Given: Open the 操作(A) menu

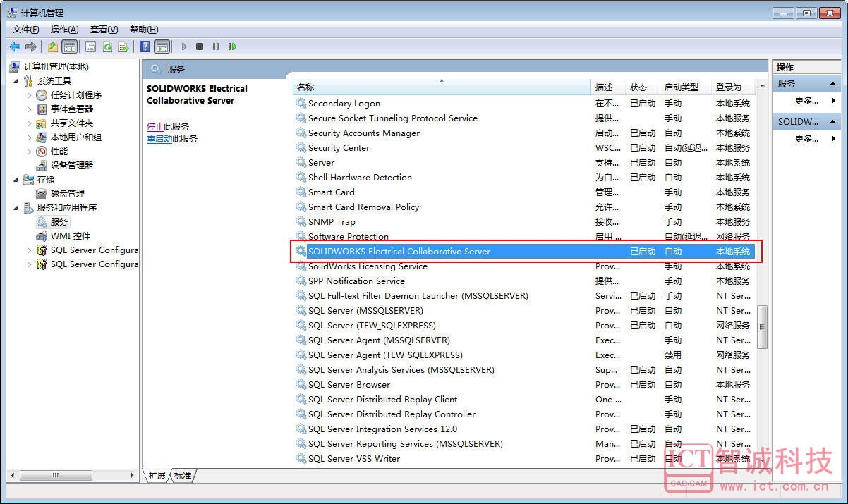Looking at the screenshot, I should [64, 29].
